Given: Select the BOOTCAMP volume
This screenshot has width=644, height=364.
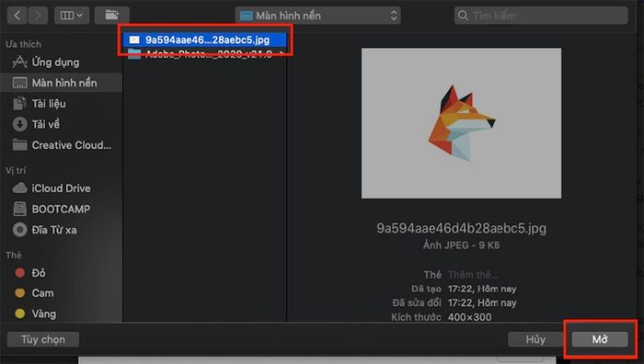Looking at the screenshot, I should (62, 209).
